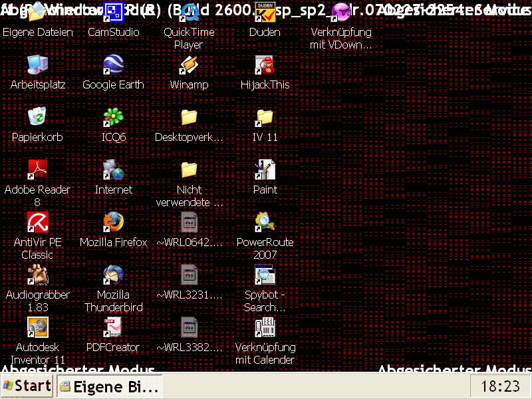Click the taskbar clock showing 18:23
The width and height of the screenshot is (532, 399).
pyautogui.click(x=501, y=386)
